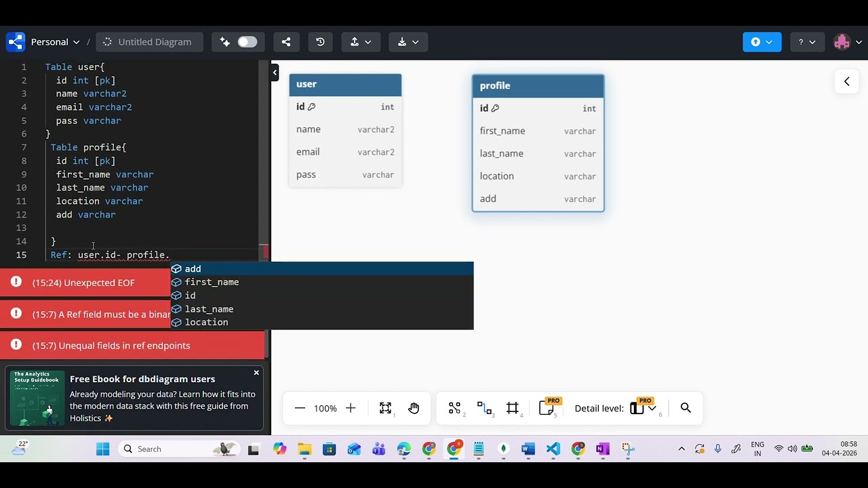Open Microsoft Teams from taskbar
Screen dimensions: 868x488
click(x=378, y=449)
